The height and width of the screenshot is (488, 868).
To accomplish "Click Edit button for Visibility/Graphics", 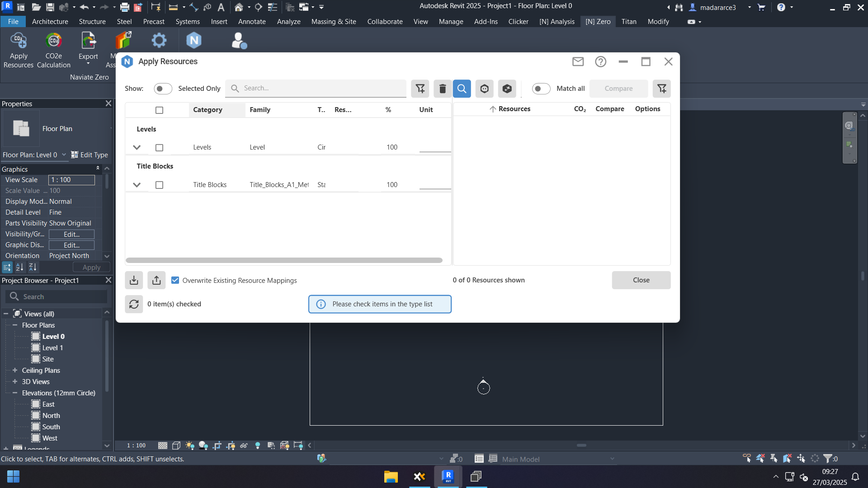I will [x=71, y=234].
